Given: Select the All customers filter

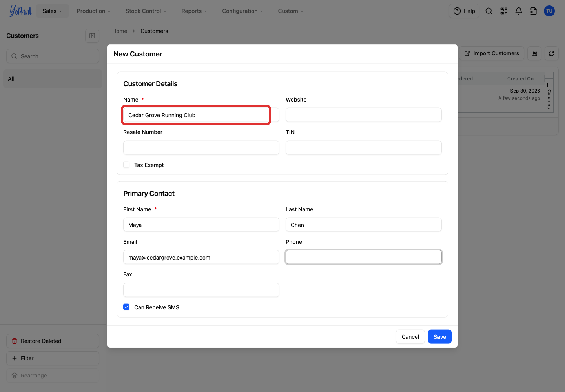Looking at the screenshot, I should pyautogui.click(x=53, y=79).
